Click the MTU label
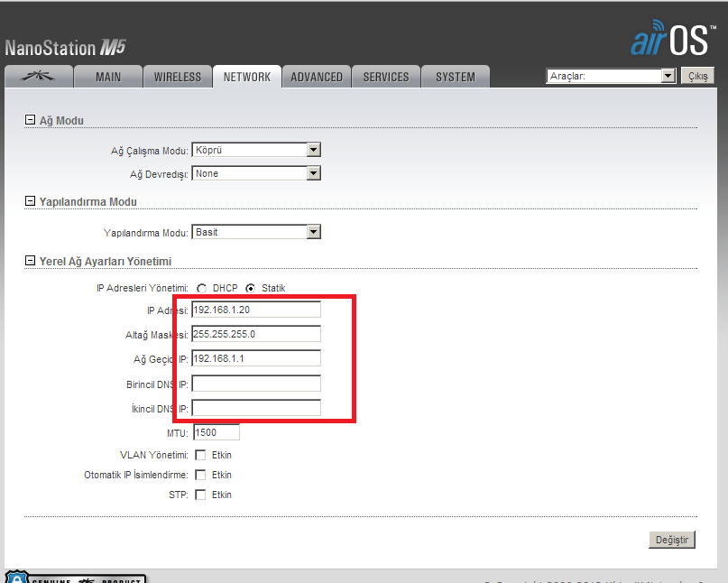The height and width of the screenshot is (583, 728). pyautogui.click(x=178, y=433)
